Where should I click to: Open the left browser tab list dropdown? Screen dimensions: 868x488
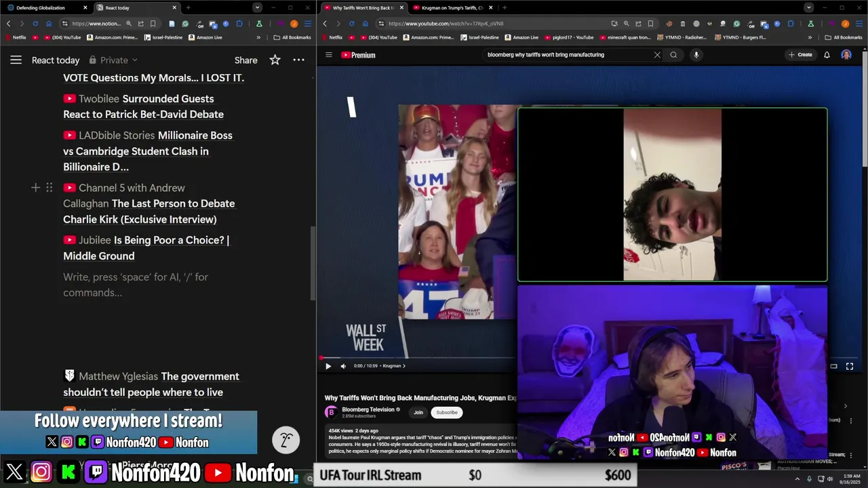tap(257, 7)
